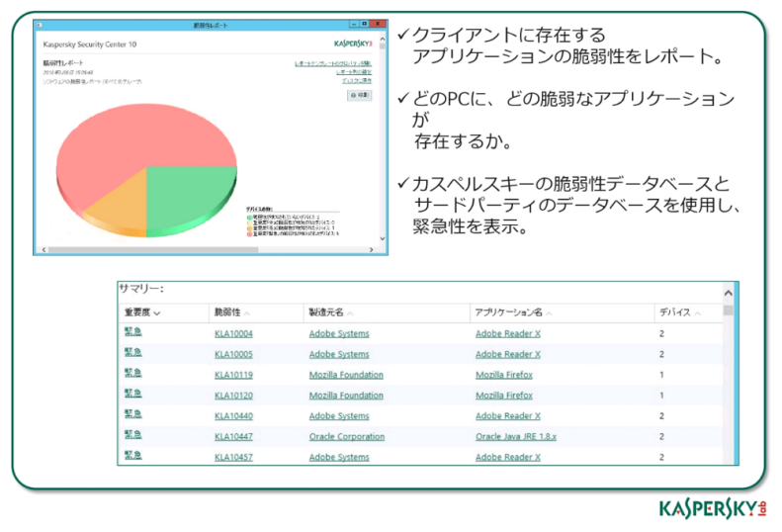Click the 緊急 link in the KLA10457 row
This screenshot has height=532, width=782.
pos(133,455)
